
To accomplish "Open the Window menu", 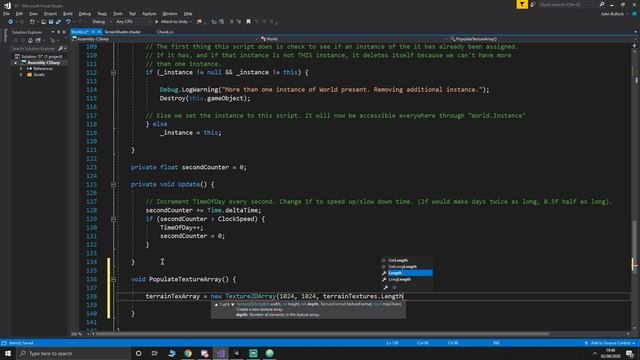I will pyautogui.click(x=170, y=13).
